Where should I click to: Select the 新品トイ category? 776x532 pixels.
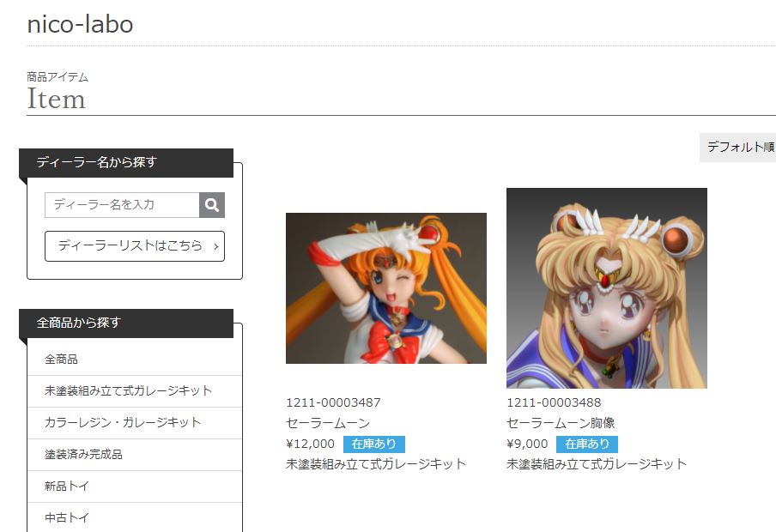coord(135,486)
